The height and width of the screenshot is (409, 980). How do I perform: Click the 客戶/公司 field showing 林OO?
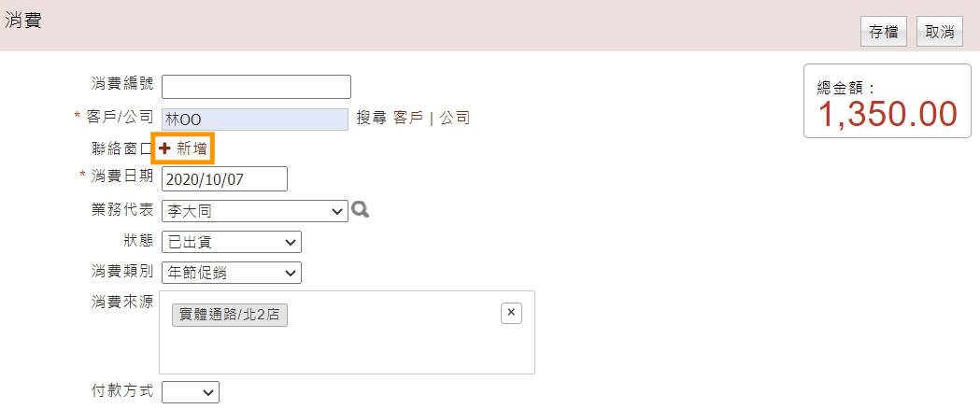tap(255, 120)
